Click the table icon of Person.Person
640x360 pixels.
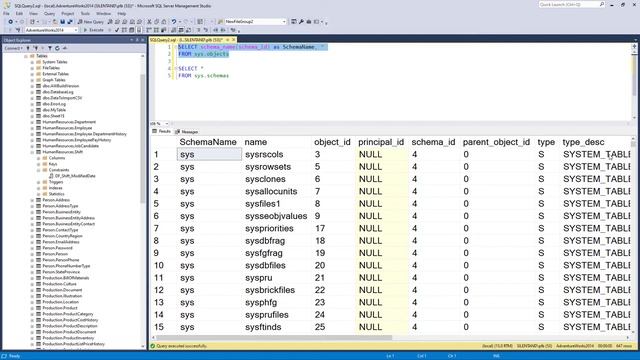(38, 254)
